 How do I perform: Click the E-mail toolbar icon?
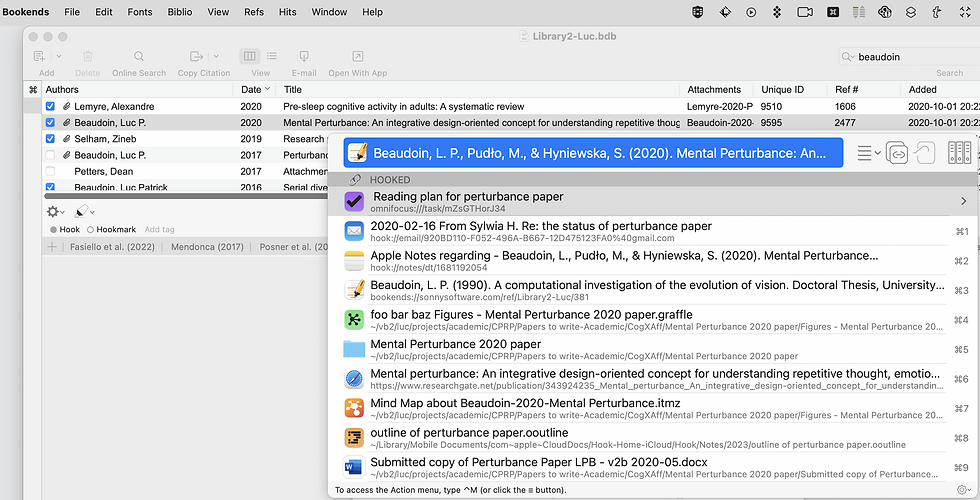tap(304, 56)
